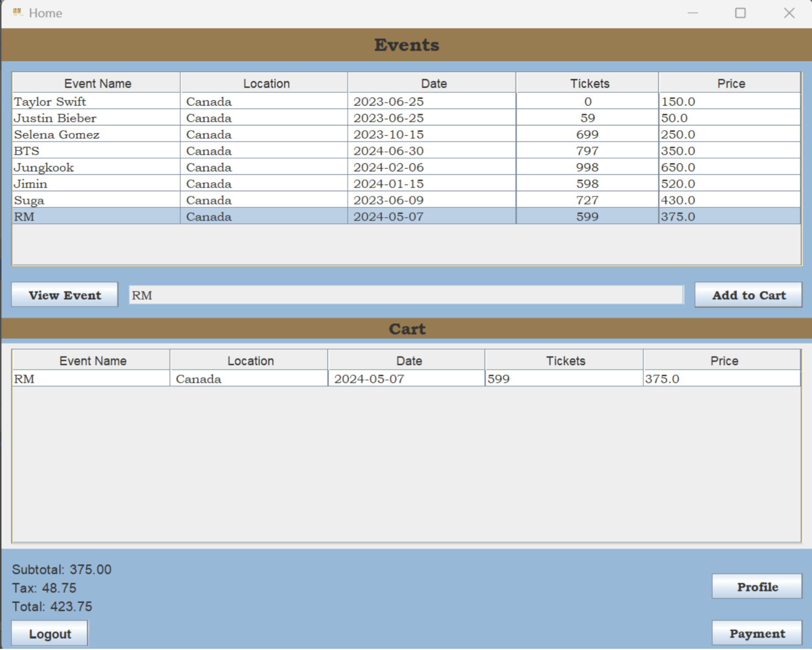The image size is (812, 650).
Task: Select the Jungkook event row
Action: click(406, 167)
